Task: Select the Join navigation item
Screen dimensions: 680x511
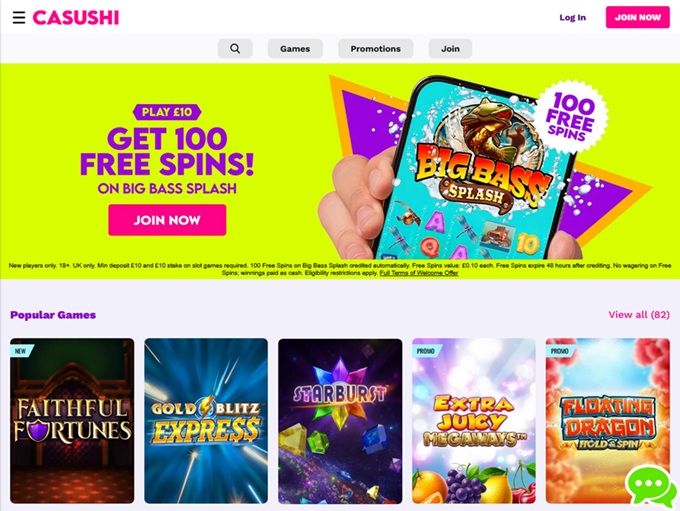Action: coord(450,49)
